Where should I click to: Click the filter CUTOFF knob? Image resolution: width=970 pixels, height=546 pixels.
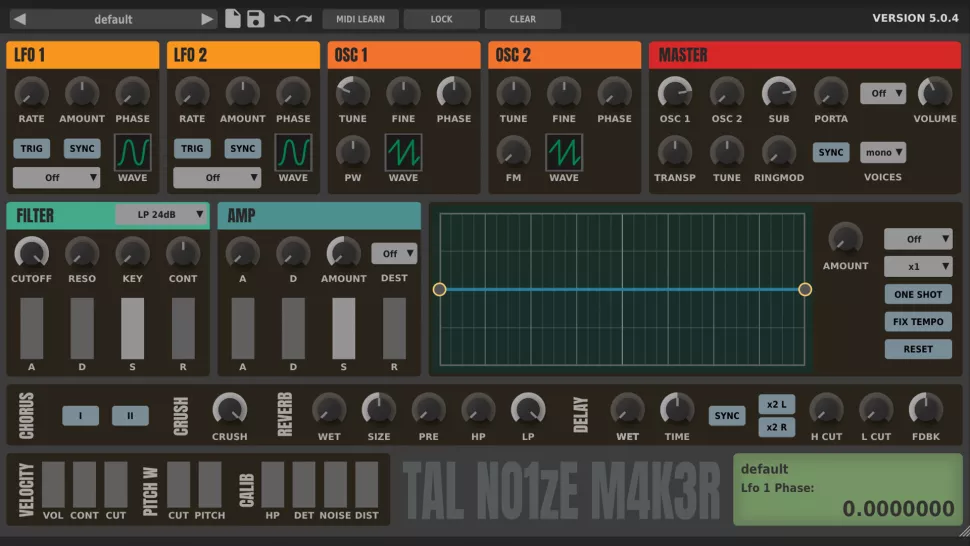(x=31, y=253)
